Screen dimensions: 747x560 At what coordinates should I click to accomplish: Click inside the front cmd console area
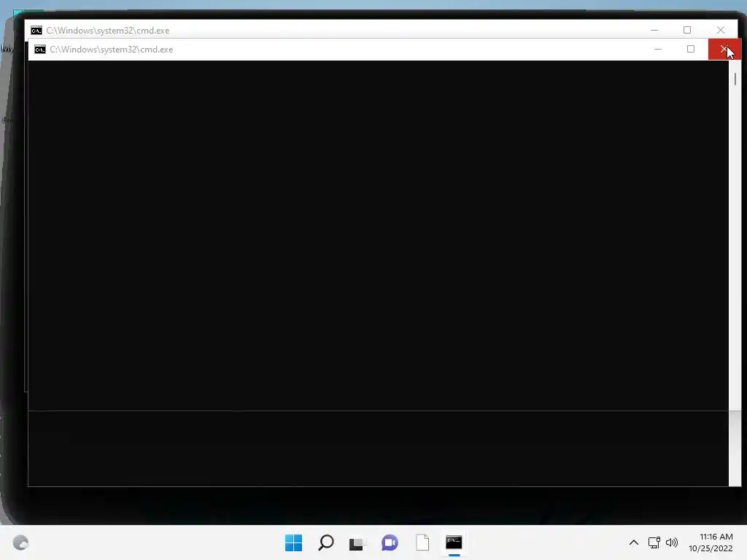379,273
